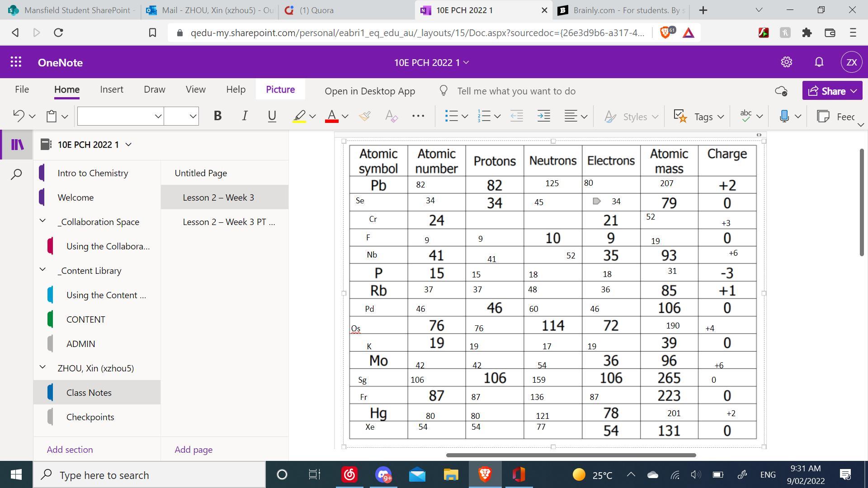Toggle Italic formatting
This screenshot has width=868, height=488.
click(x=245, y=116)
